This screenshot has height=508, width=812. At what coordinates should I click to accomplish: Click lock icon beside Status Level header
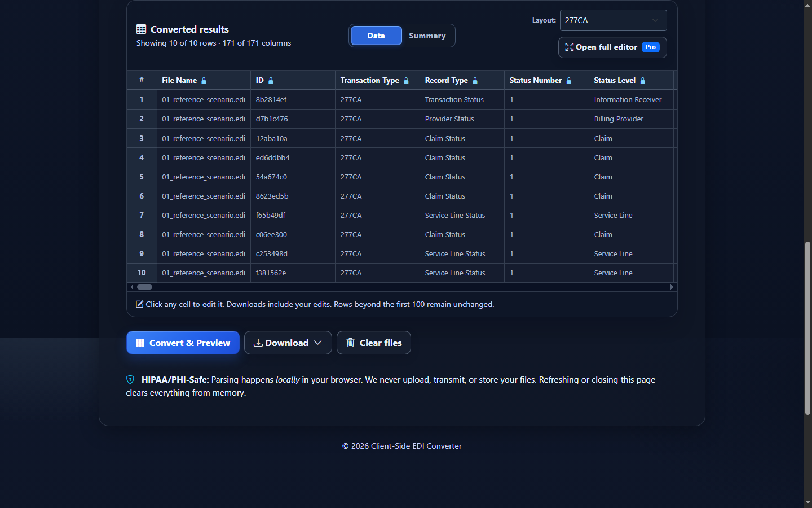click(643, 81)
